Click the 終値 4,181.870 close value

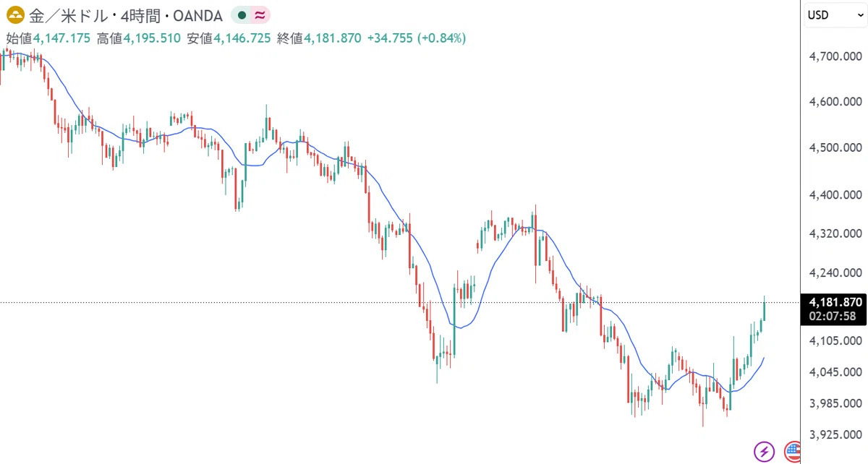(319, 38)
